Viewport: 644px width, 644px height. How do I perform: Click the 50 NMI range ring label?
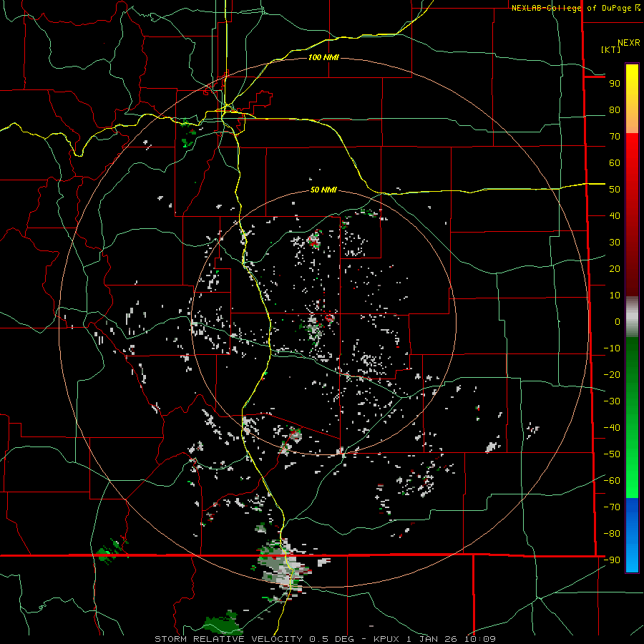[x=323, y=190]
